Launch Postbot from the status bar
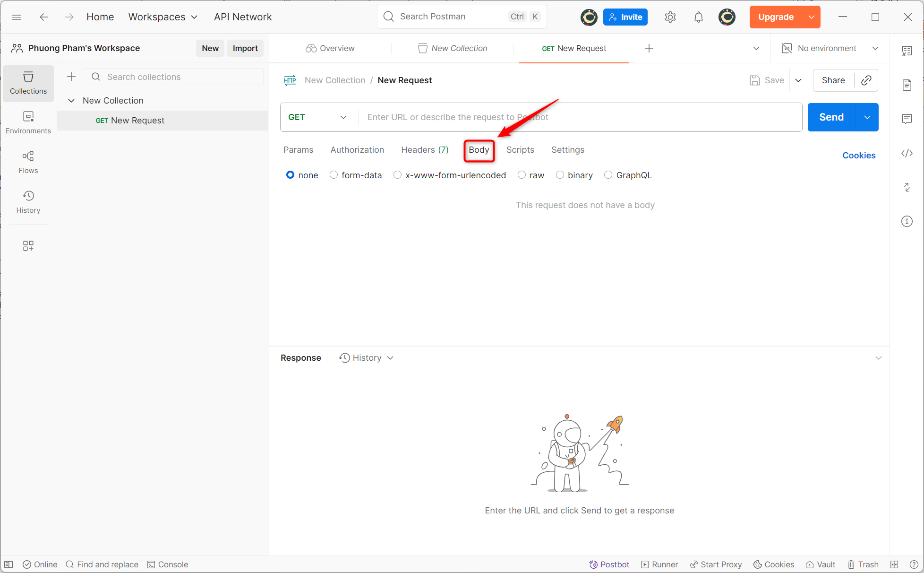Screen dimensions: 924x573 tap(609, 564)
